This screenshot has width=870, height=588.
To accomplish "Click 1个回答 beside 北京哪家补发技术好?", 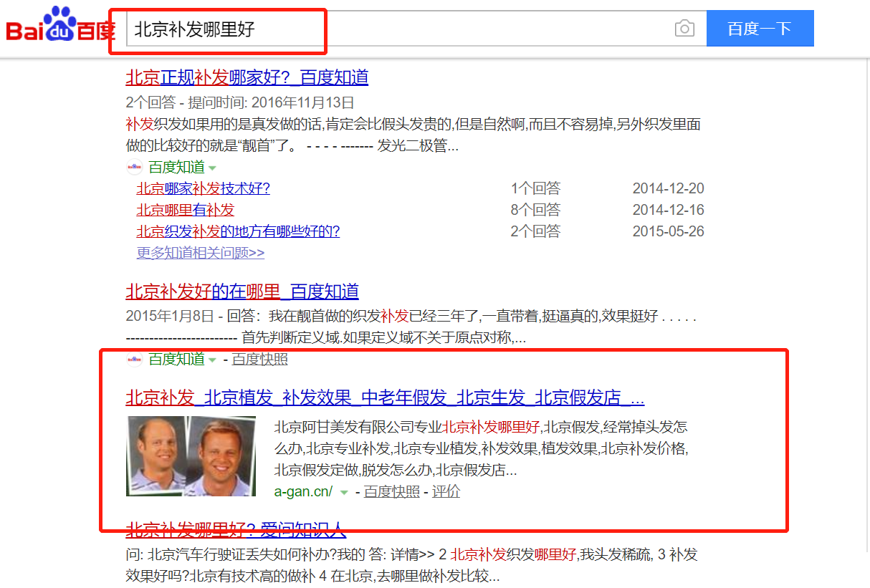I will pyautogui.click(x=535, y=188).
